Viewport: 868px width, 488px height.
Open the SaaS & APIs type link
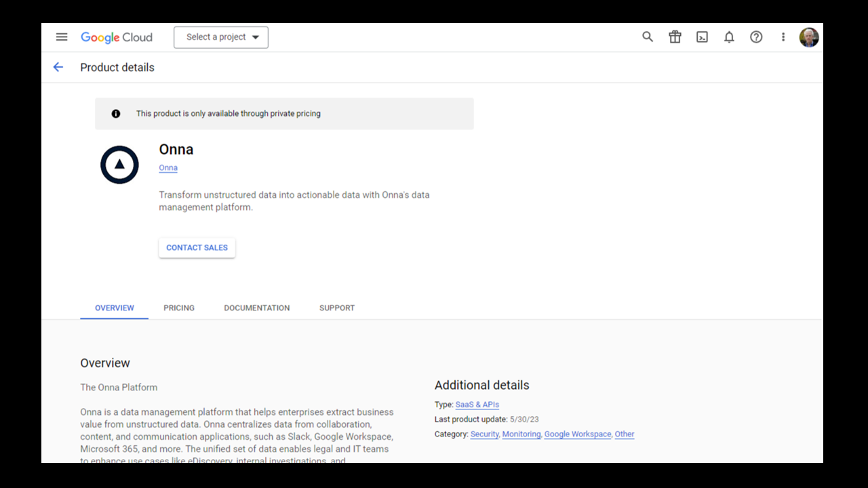click(477, 405)
